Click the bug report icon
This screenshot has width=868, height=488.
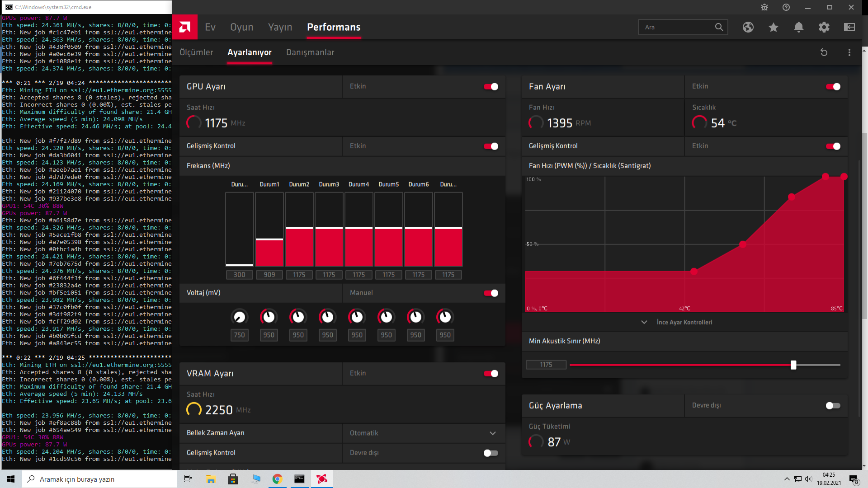click(764, 7)
